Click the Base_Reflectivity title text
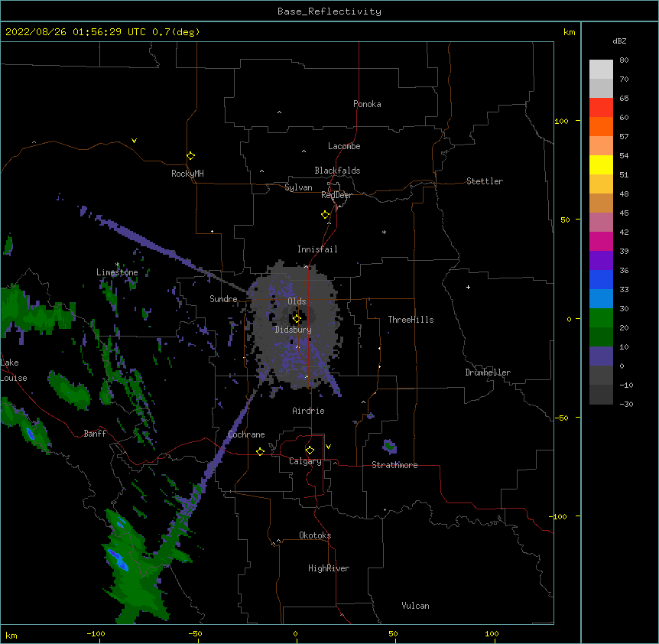 point(329,11)
